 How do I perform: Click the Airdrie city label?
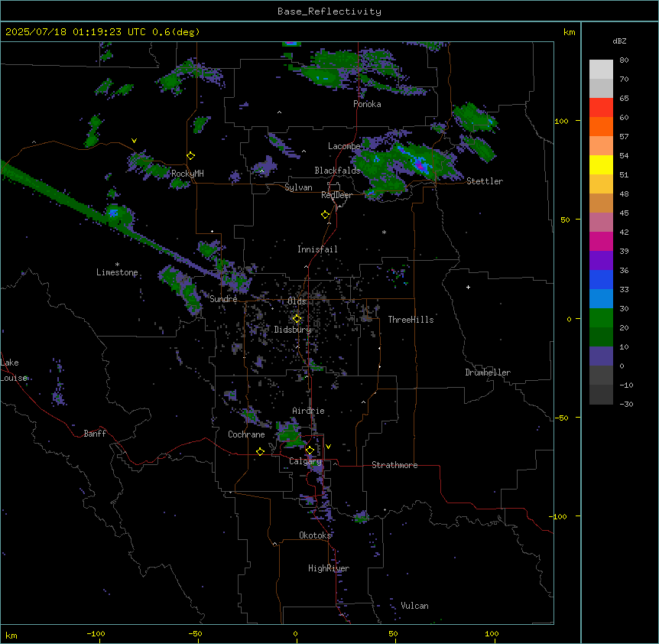[x=309, y=411]
